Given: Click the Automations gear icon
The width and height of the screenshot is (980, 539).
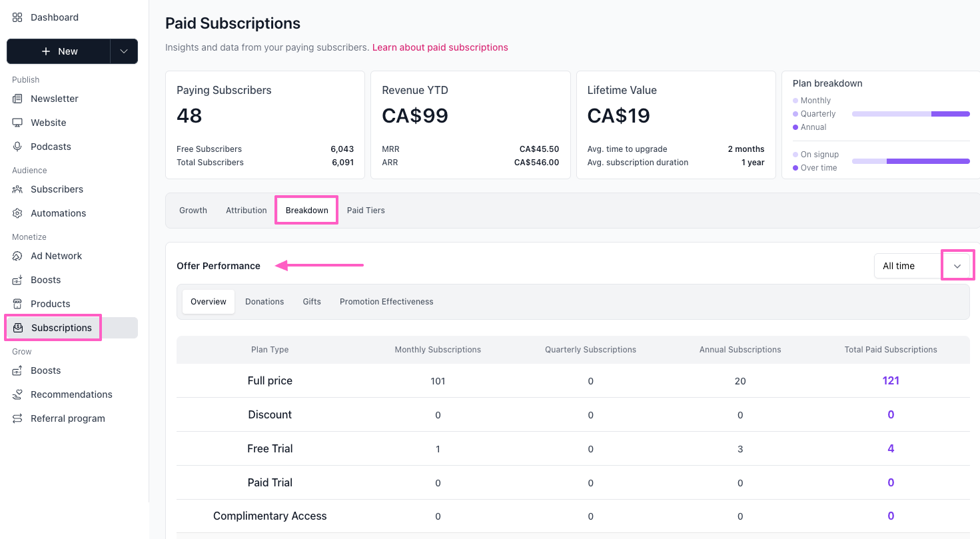Looking at the screenshot, I should coord(17,213).
